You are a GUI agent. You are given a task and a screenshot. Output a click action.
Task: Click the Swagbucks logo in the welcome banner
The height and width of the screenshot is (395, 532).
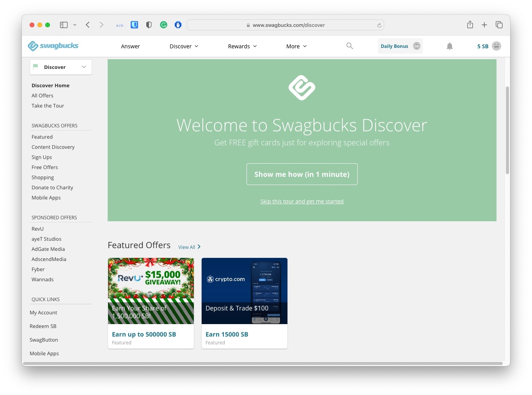[x=302, y=88]
